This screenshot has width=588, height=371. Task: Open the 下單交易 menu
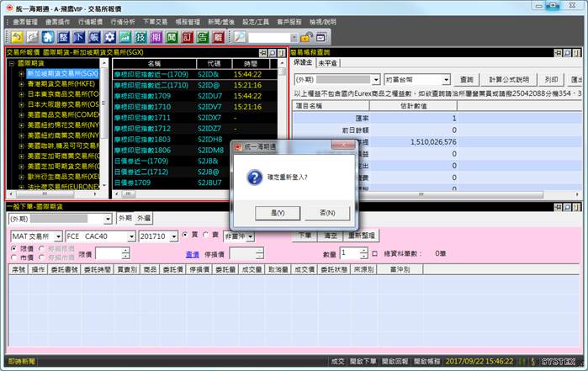tap(156, 22)
